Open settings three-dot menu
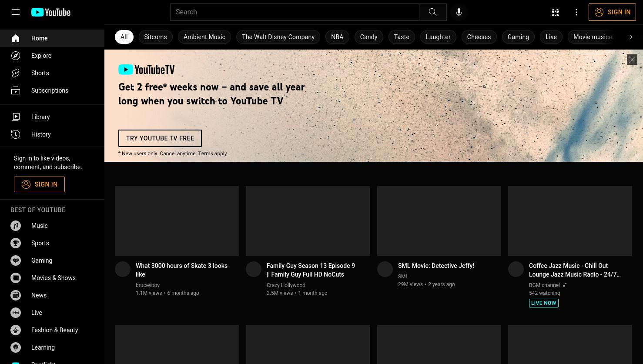This screenshot has height=364, width=643. (576, 12)
